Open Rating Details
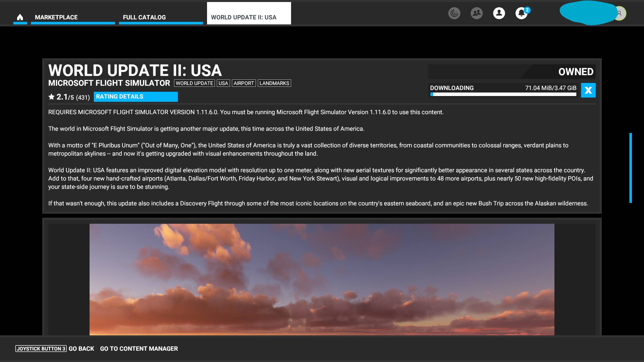 point(136,97)
